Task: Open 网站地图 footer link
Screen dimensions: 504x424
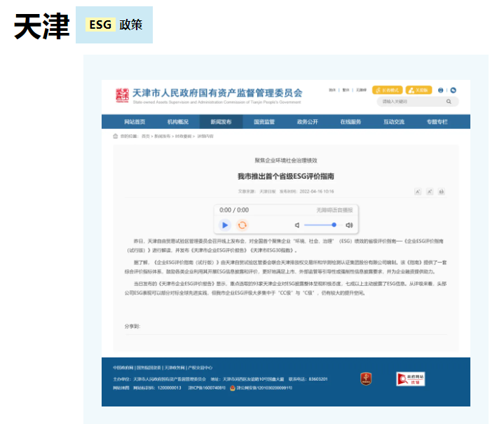Action: click(x=121, y=388)
